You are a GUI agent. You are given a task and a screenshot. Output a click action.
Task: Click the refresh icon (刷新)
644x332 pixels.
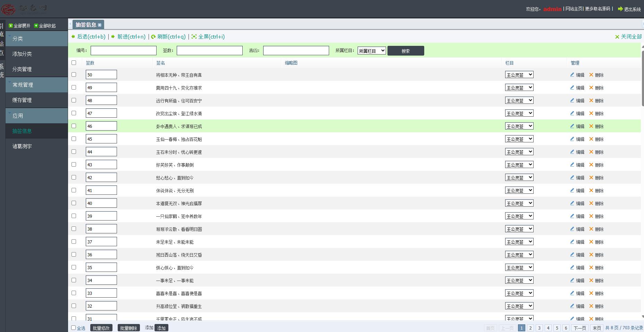tap(153, 37)
